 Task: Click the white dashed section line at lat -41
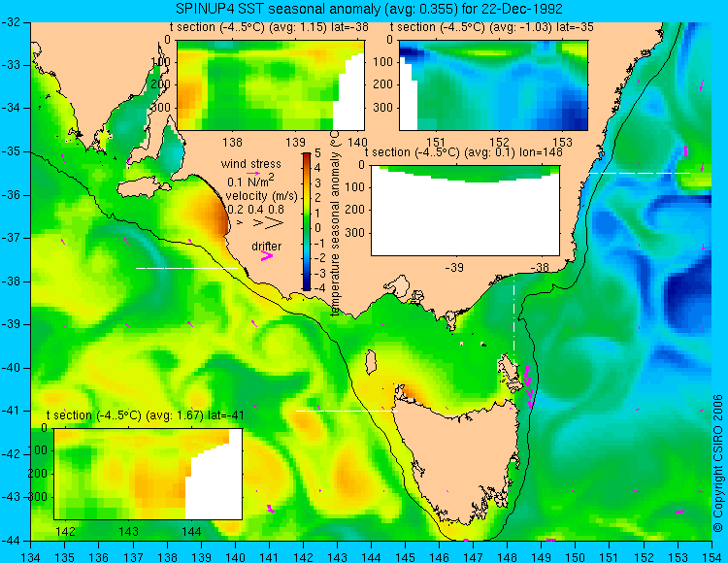(x=347, y=411)
